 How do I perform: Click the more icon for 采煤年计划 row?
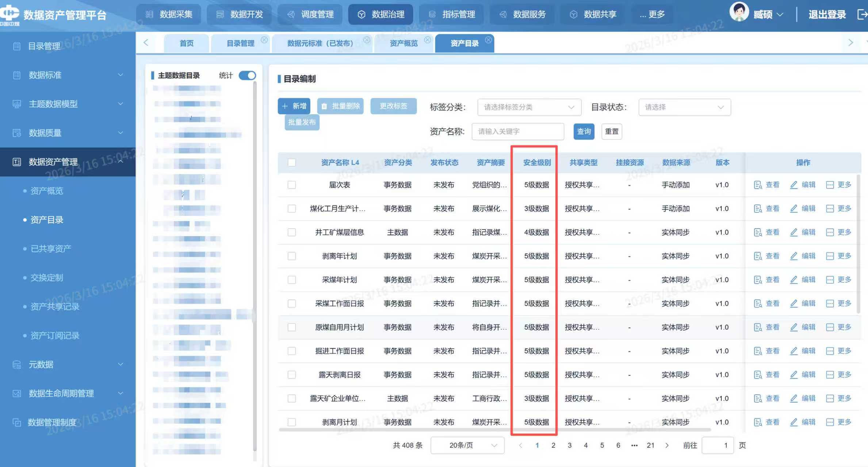(x=830, y=280)
